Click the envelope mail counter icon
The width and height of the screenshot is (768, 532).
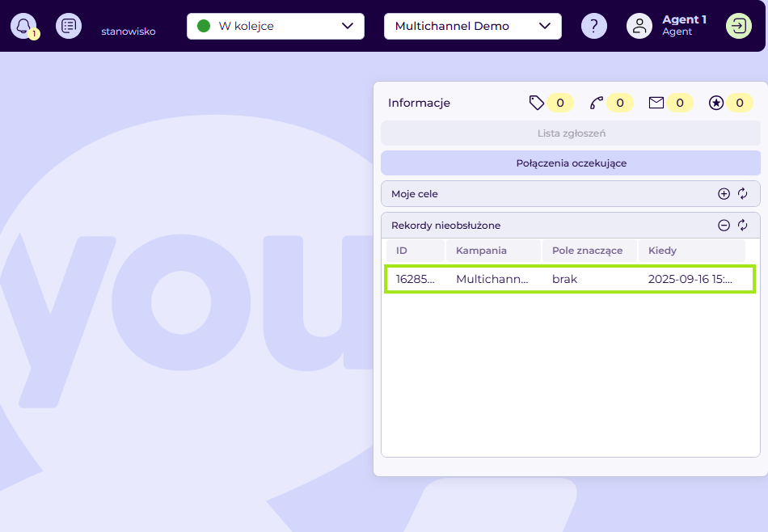(656, 103)
